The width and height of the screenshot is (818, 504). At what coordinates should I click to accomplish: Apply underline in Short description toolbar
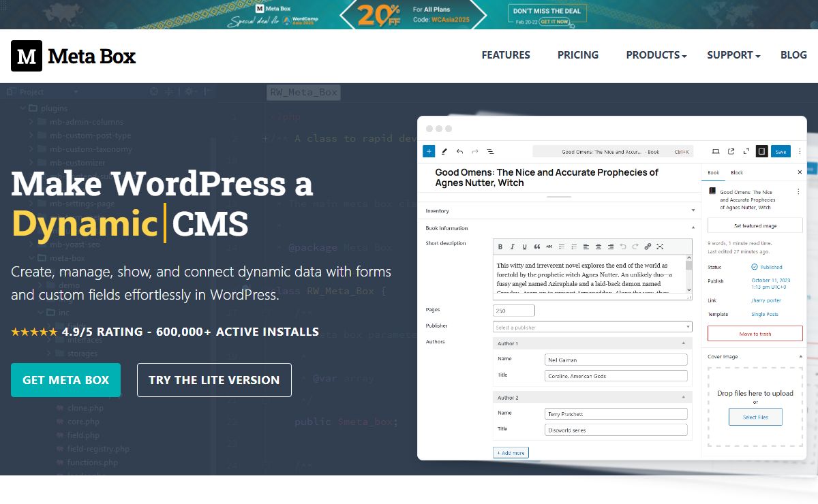click(524, 247)
